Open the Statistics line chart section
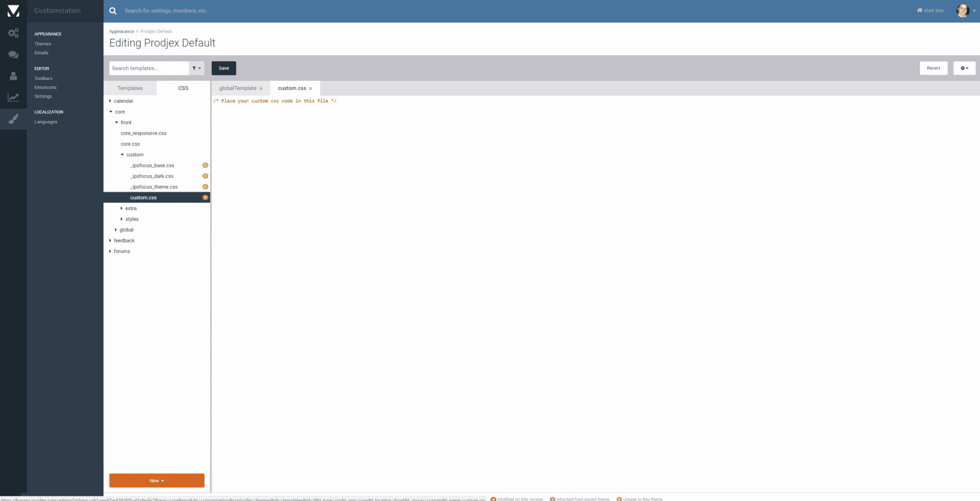 [13, 97]
